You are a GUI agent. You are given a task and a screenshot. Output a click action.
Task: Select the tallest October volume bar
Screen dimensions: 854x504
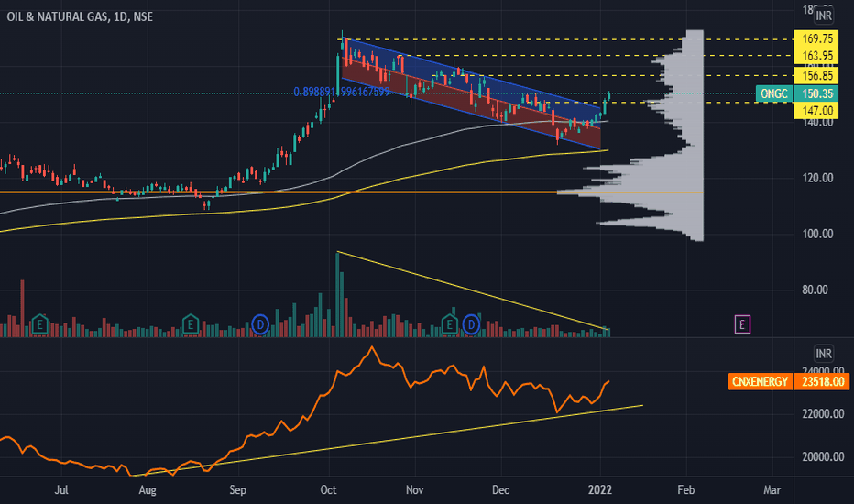coord(338,295)
